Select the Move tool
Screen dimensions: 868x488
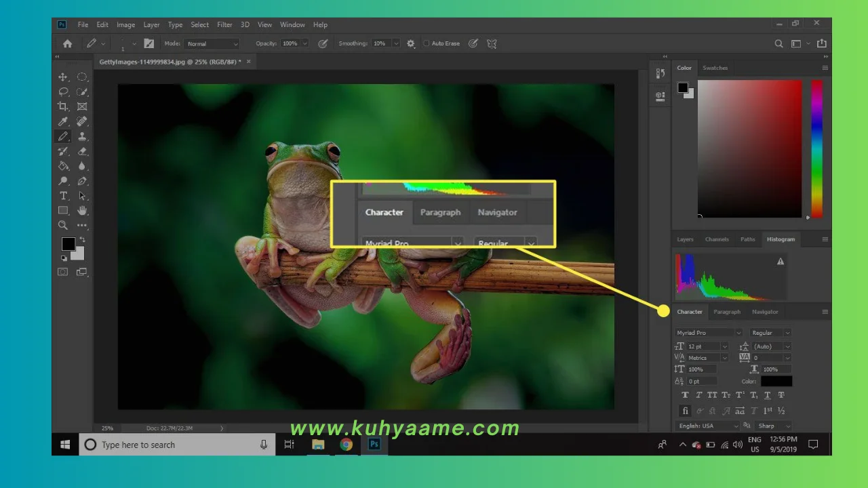63,77
